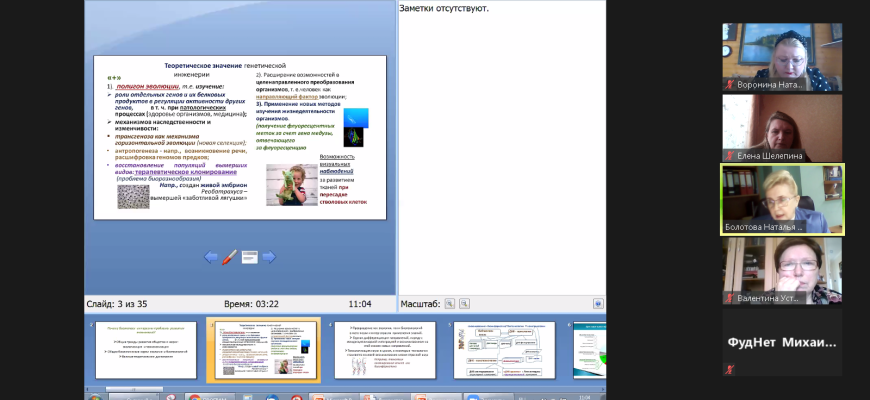Open presenter view help icon

597,303
